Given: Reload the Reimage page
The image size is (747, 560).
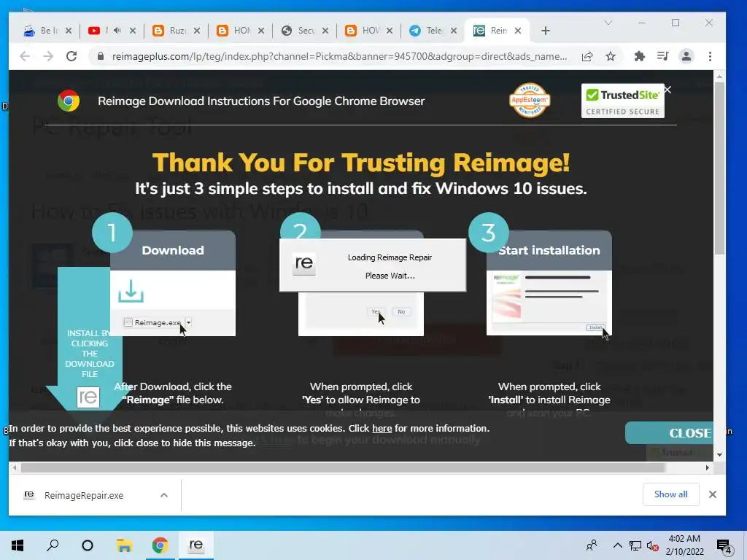Looking at the screenshot, I should point(71,56).
